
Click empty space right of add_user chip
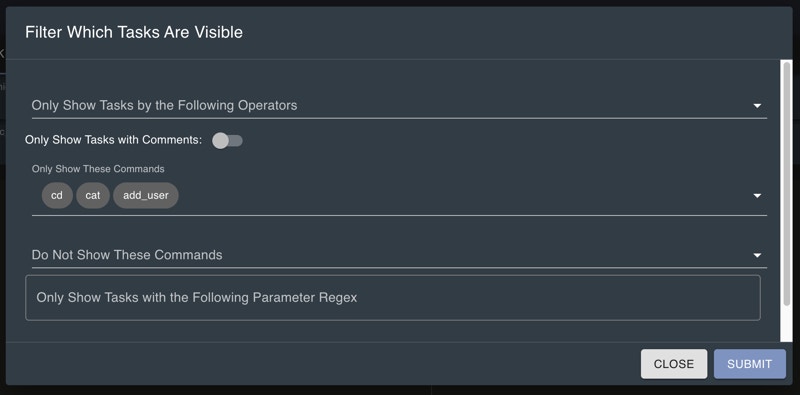pos(459,195)
